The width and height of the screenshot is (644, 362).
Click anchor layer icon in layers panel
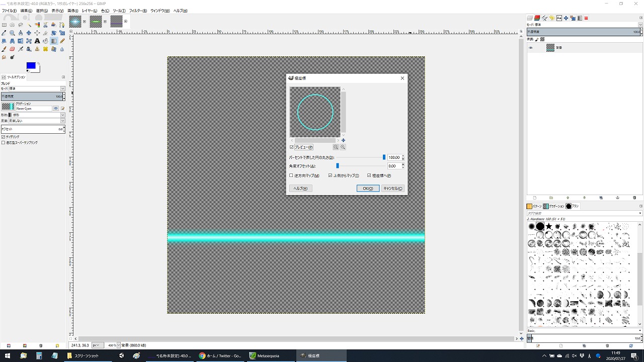618,198
